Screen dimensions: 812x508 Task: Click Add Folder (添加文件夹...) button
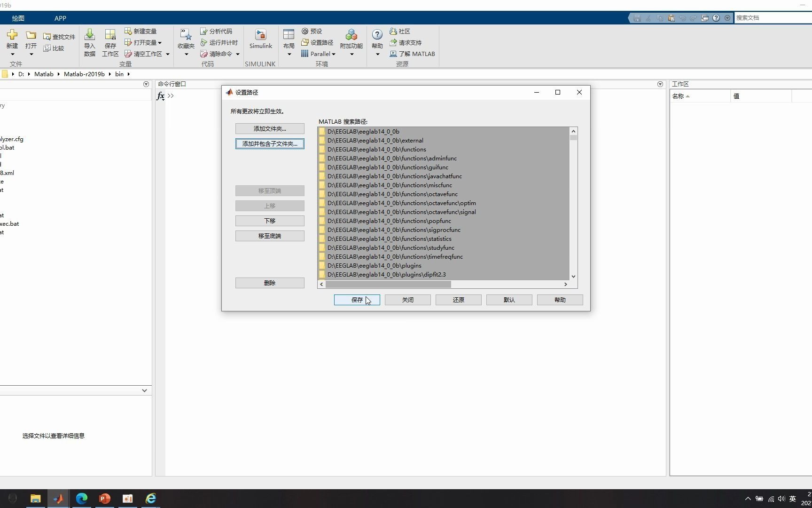click(270, 129)
